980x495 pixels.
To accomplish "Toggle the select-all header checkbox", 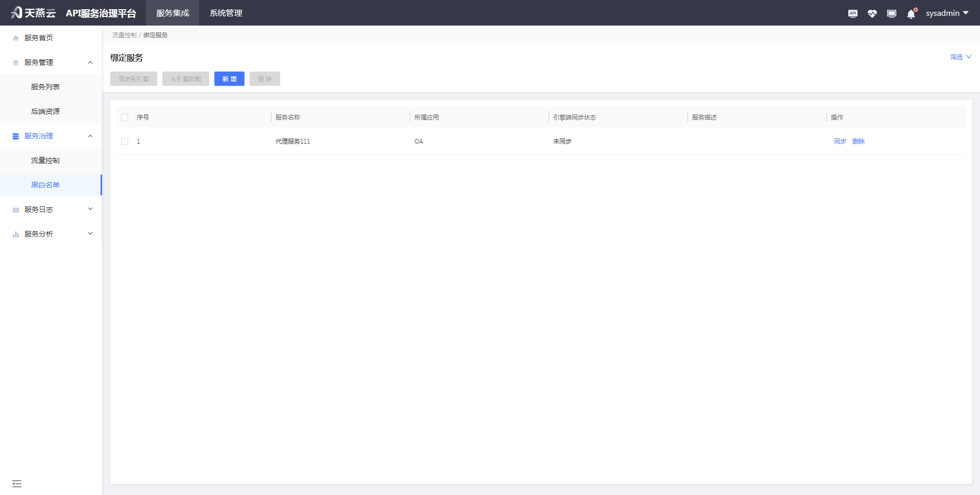I will pos(125,117).
